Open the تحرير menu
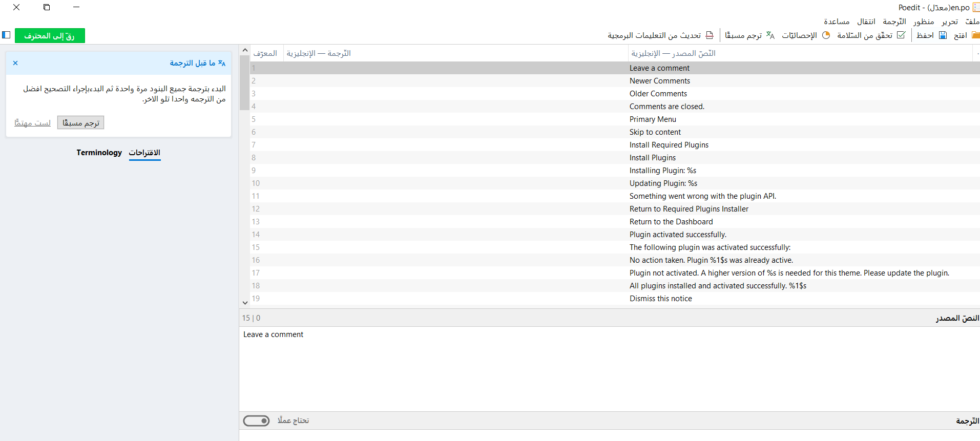The width and height of the screenshot is (980, 441). click(950, 22)
